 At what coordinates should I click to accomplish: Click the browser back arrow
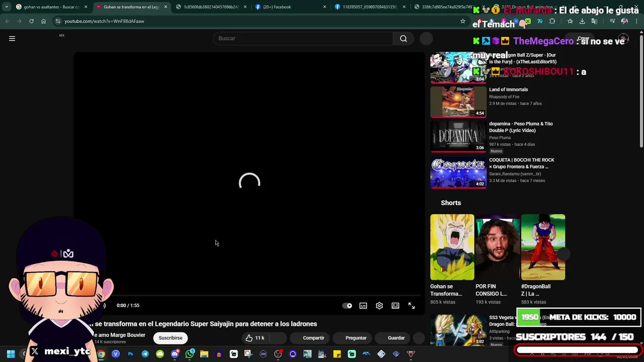[7, 21]
